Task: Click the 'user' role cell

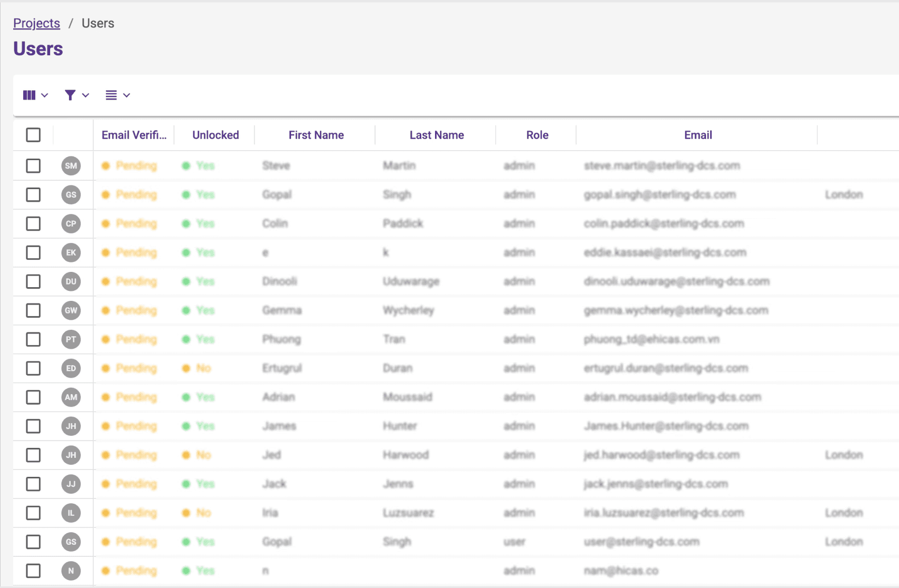Action: [x=514, y=542]
